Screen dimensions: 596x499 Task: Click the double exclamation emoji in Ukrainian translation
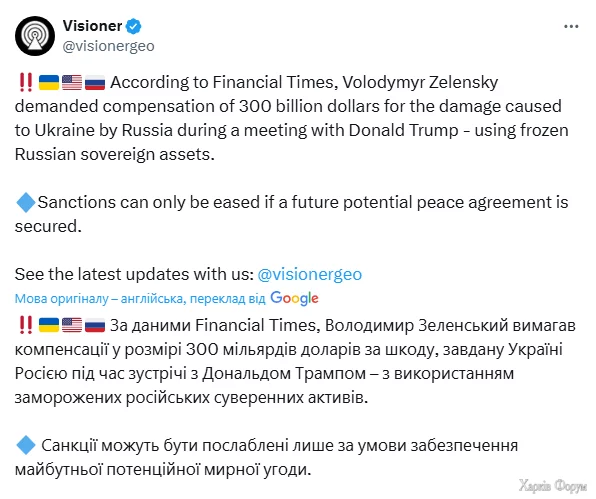click(x=26, y=325)
